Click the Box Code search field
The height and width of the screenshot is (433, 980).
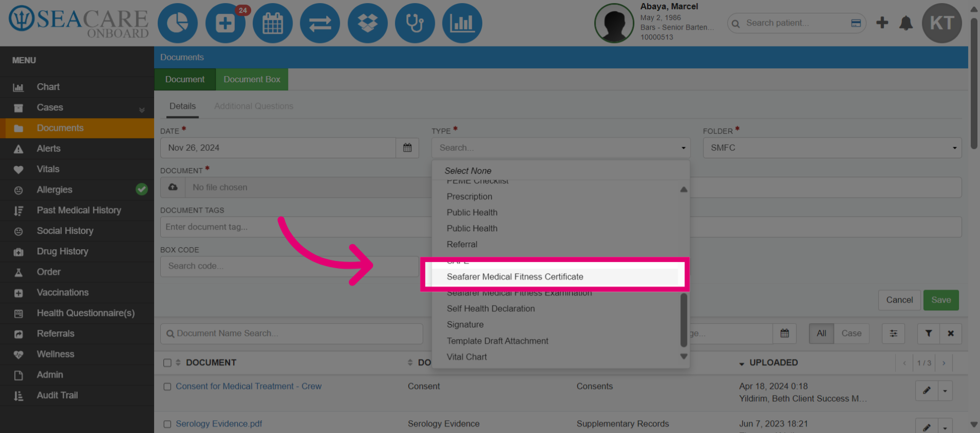[289, 266]
